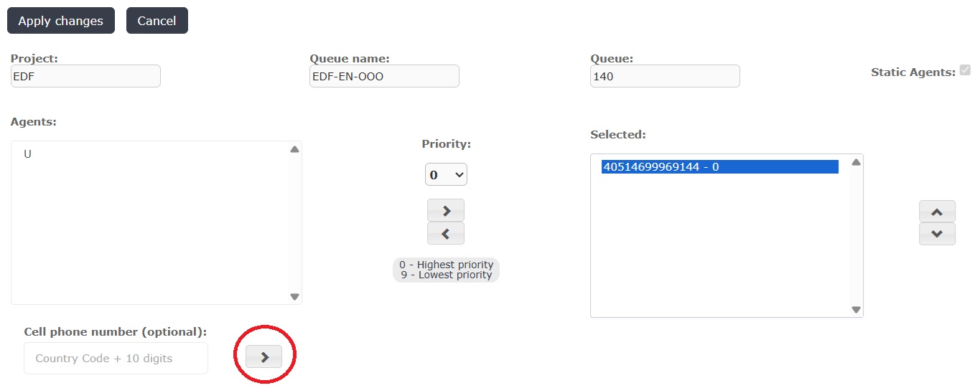
Task: Select agent U in Agents list
Action: click(x=28, y=154)
